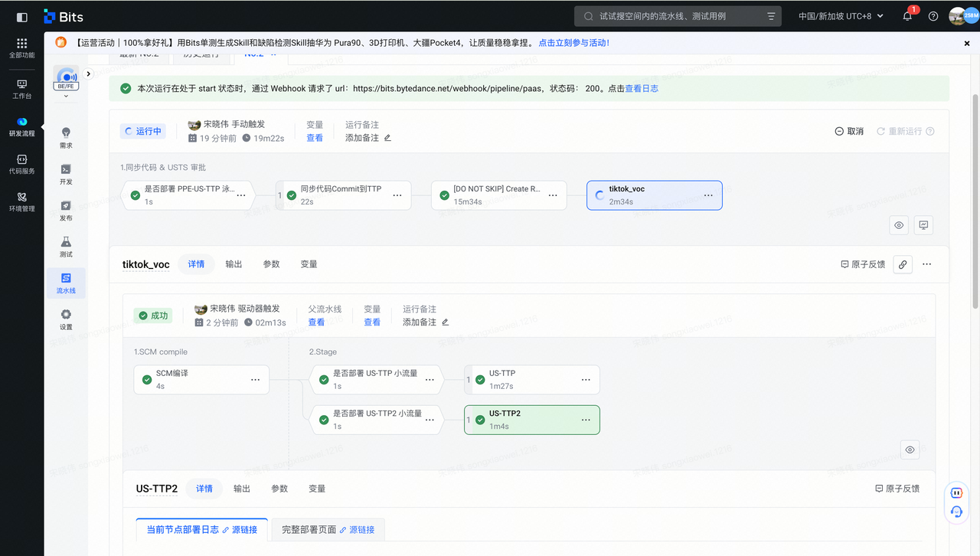
Task: Open the help question-mark icon
Action: tap(933, 16)
